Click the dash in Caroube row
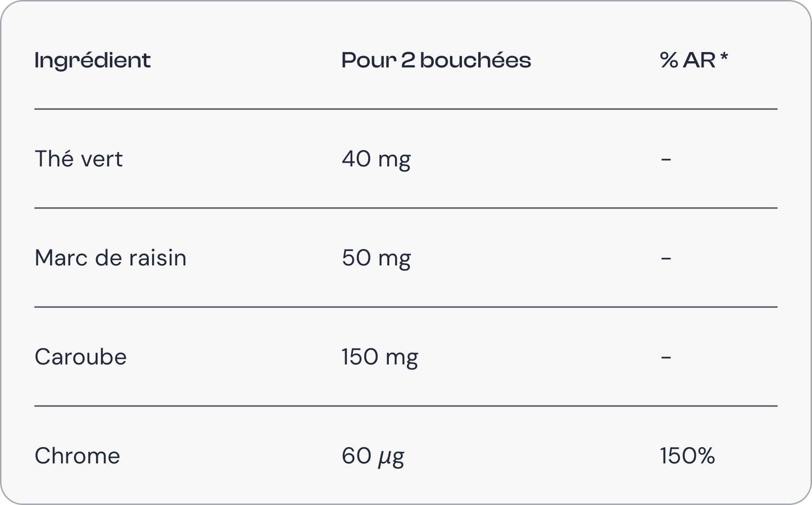The image size is (812, 505). click(x=666, y=357)
